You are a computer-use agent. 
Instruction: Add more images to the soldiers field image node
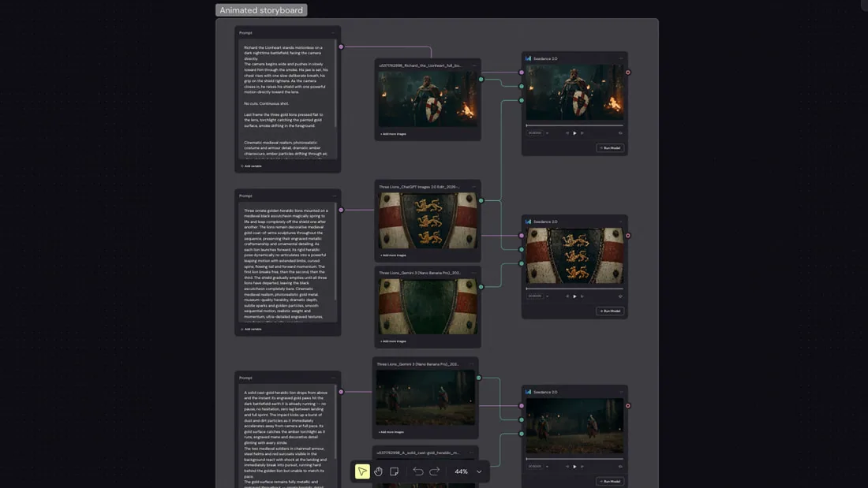[391, 432]
